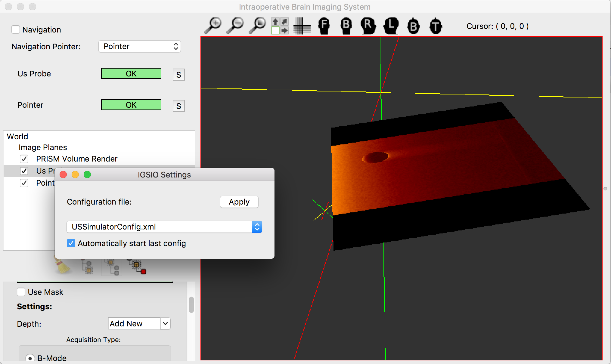Enable the Use Mask checkbox

tap(21, 292)
